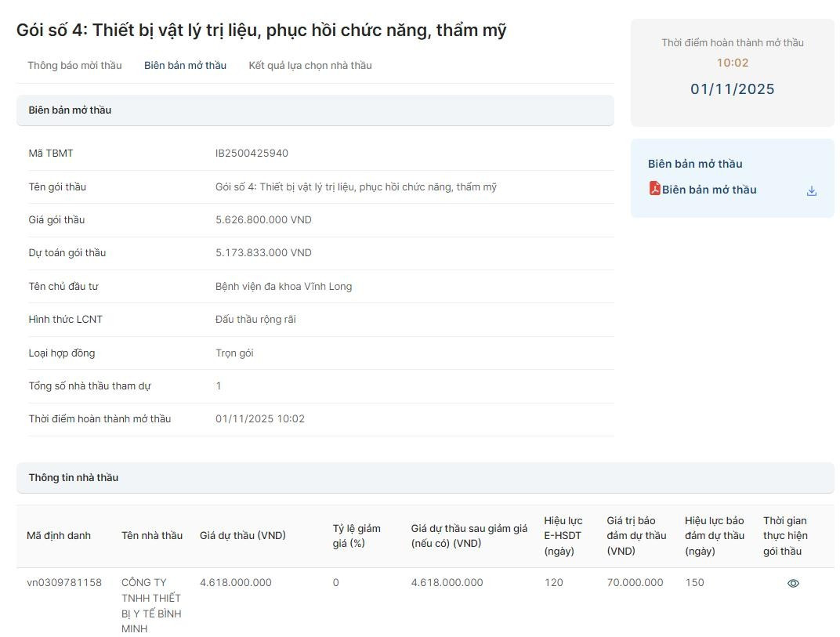Click the Giá gói thầu value 5.626.800.000 VND

(x=263, y=220)
